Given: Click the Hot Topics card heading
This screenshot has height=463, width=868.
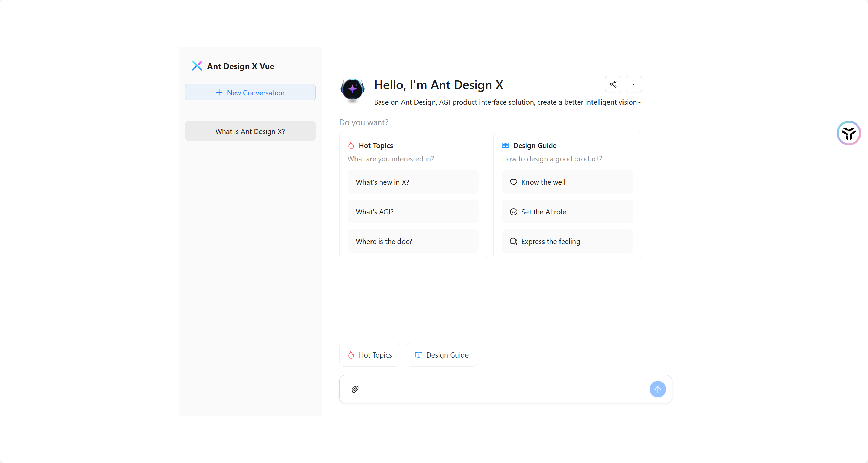Looking at the screenshot, I should pyautogui.click(x=376, y=145).
